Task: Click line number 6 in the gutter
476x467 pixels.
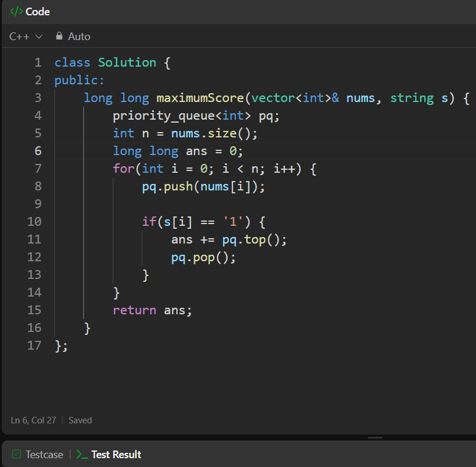Action: tap(38, 151)
